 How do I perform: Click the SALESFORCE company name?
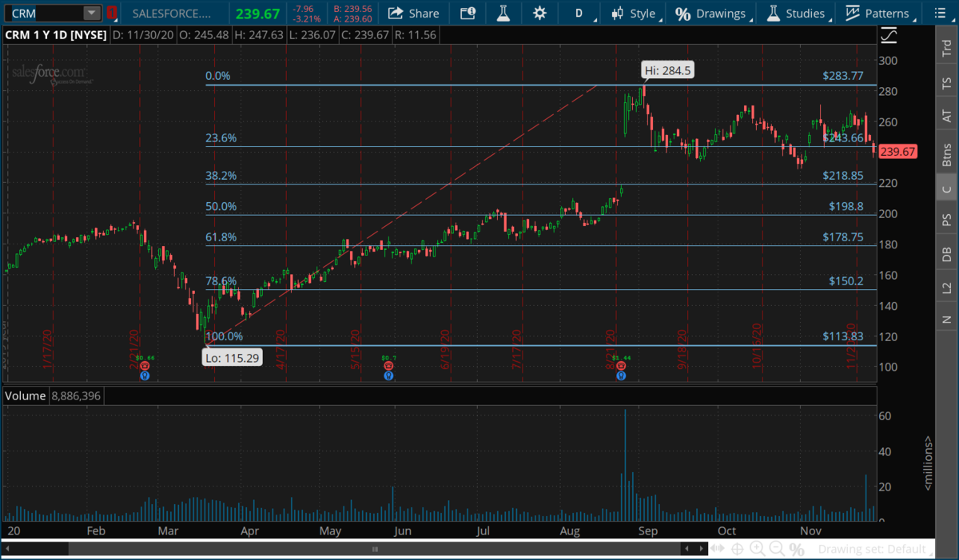[x=172, y=14]
